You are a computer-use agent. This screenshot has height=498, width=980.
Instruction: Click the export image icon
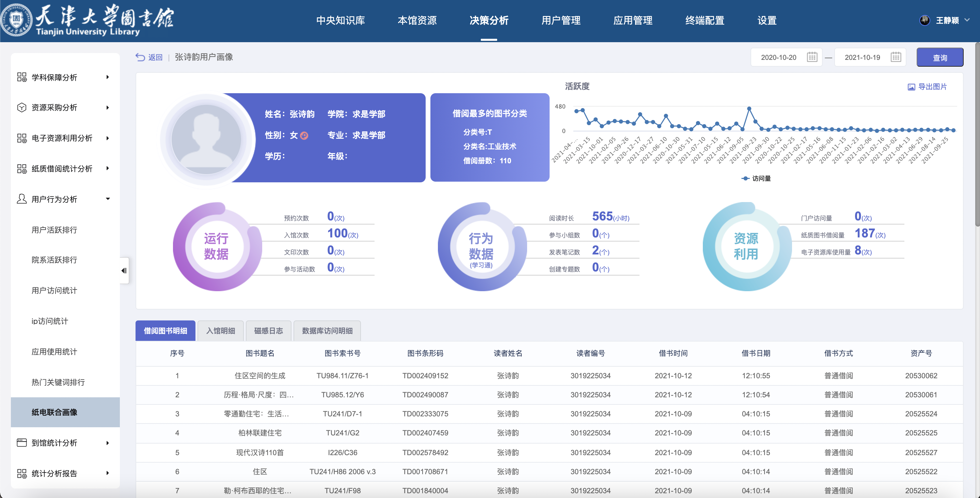tap(911, 87)
